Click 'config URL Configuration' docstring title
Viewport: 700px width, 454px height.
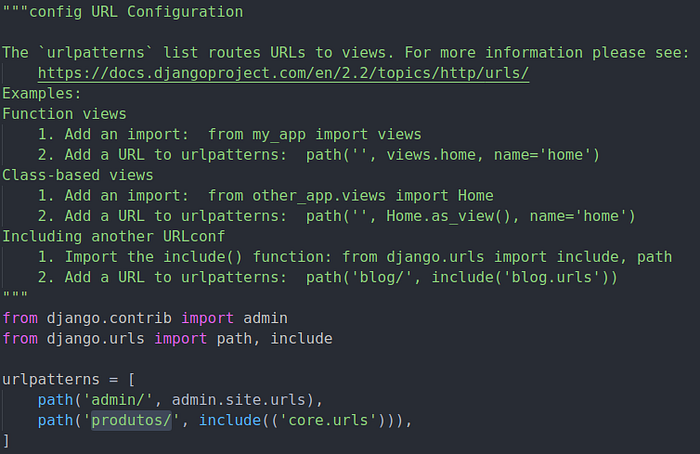click(136, 12)
